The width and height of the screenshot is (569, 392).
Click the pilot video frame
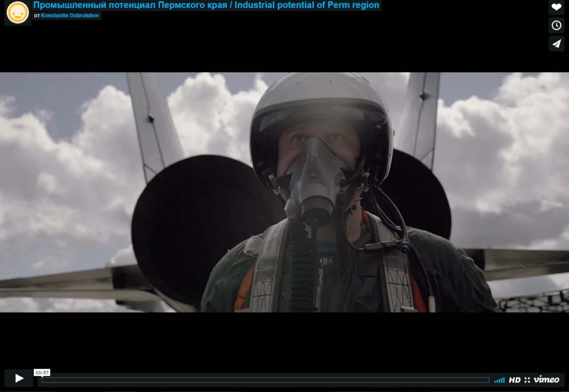[284, 192]
